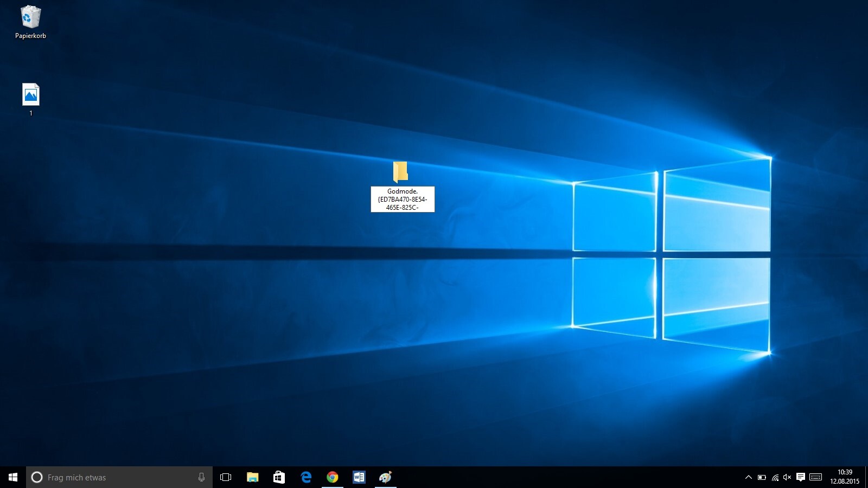This screenshot has height=488, width=868.
Task: Open Task View from the taskbar
Action: tap(226, 477)
